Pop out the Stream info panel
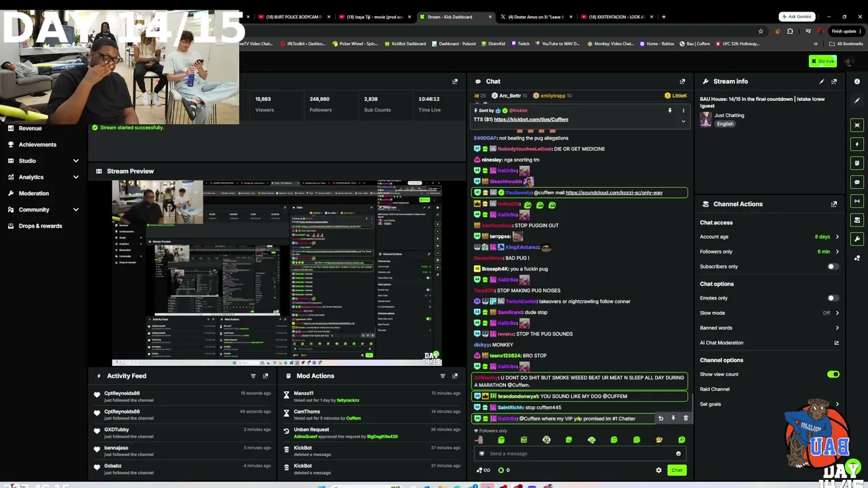This screenshot has width=868, height=488. (834, 81)
